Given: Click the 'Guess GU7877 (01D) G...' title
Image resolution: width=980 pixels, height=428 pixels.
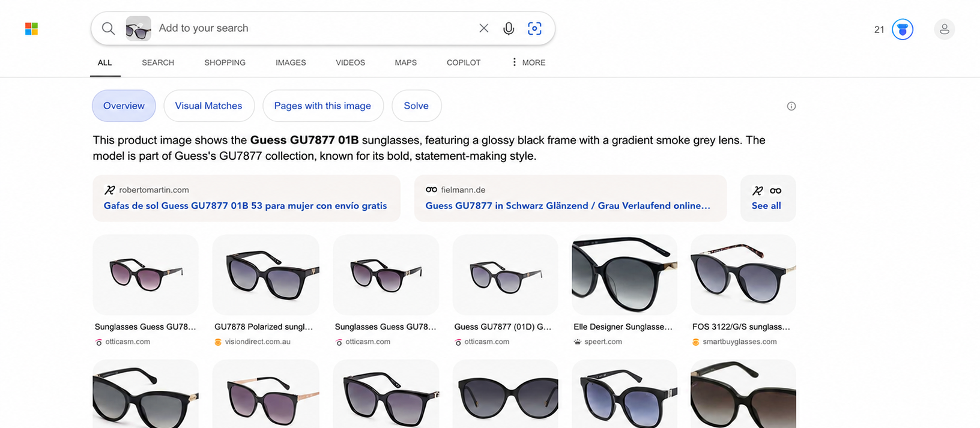Looking at the screenshot, I should click(x=503, y=327).
